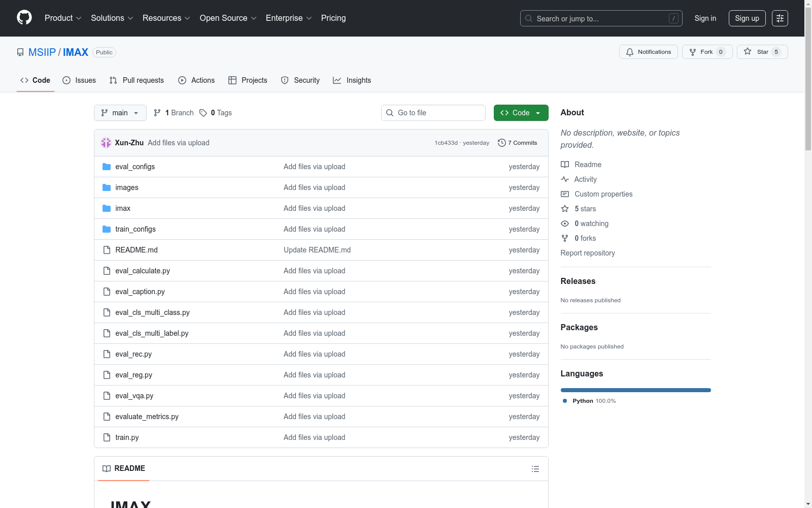Star the repository with the Star button
Screen dimensions: 812x508
click(x=762, y=52)
